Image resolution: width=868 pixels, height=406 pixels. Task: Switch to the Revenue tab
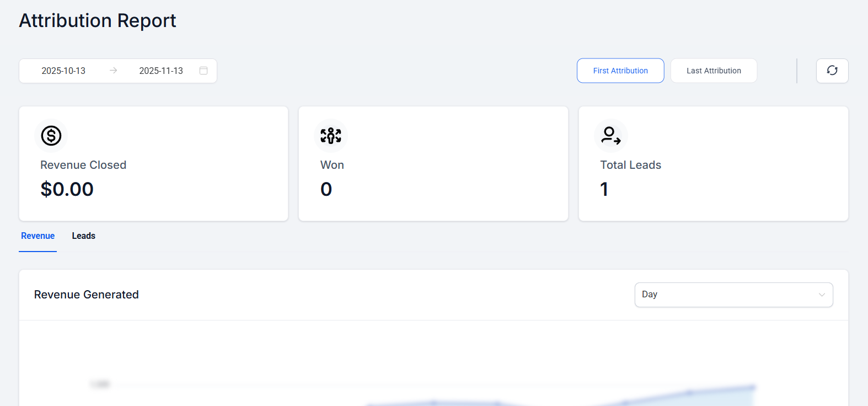click(37, 236)
